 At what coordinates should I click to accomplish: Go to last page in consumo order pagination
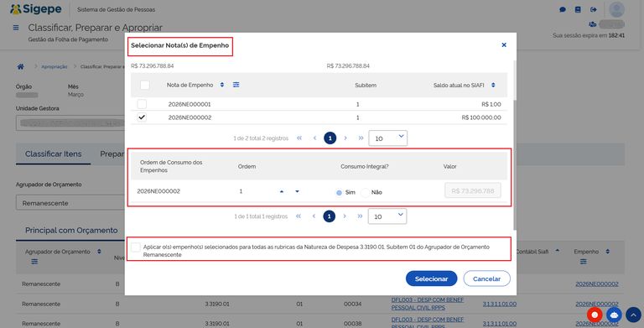click(360, 216)
